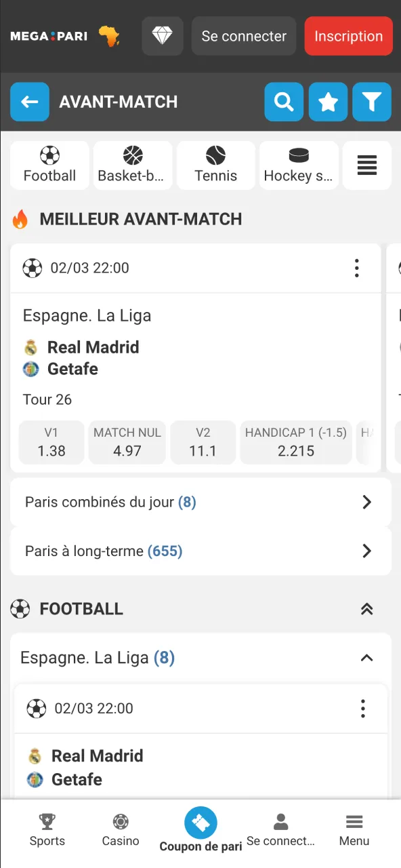The height and width of the screenshot is (868, 401).
Task: Click the Inscription button
Action: (x=348, y=36)
